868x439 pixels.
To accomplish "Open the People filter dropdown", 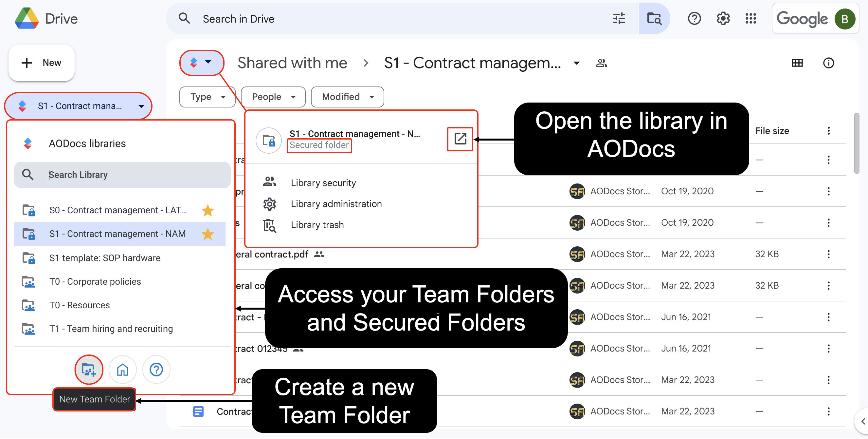I will click(273, 97).
